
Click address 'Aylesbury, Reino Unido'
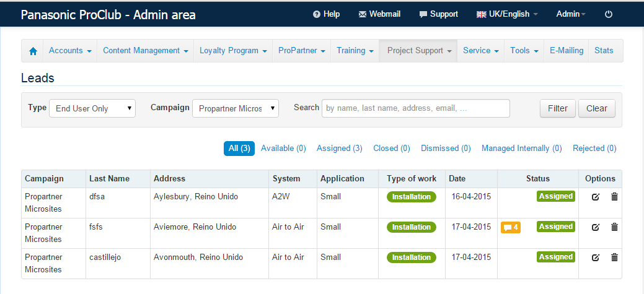coord(196,197)
